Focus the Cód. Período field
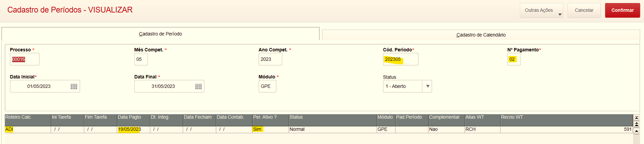This screenshot has height=144, width=644. [400, 59]
